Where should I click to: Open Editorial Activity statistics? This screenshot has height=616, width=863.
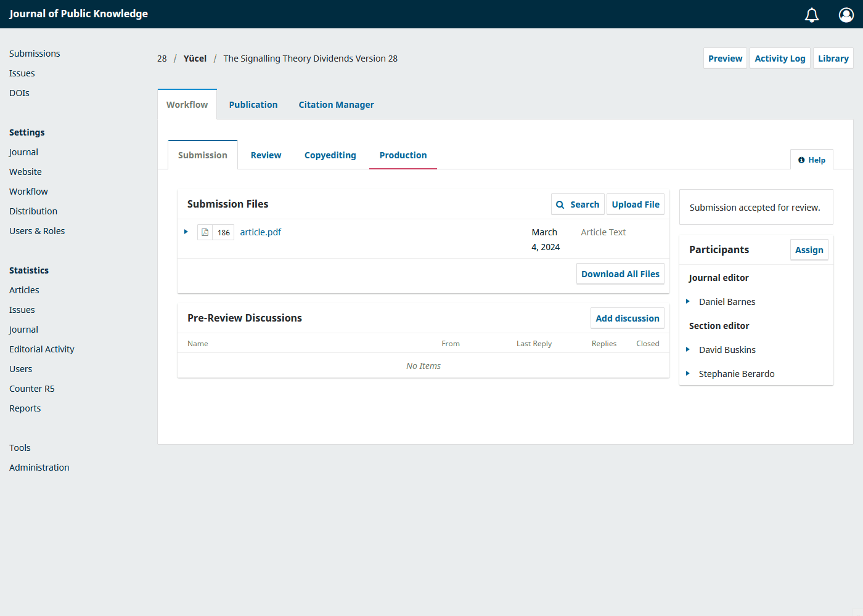tap(42, 349)
